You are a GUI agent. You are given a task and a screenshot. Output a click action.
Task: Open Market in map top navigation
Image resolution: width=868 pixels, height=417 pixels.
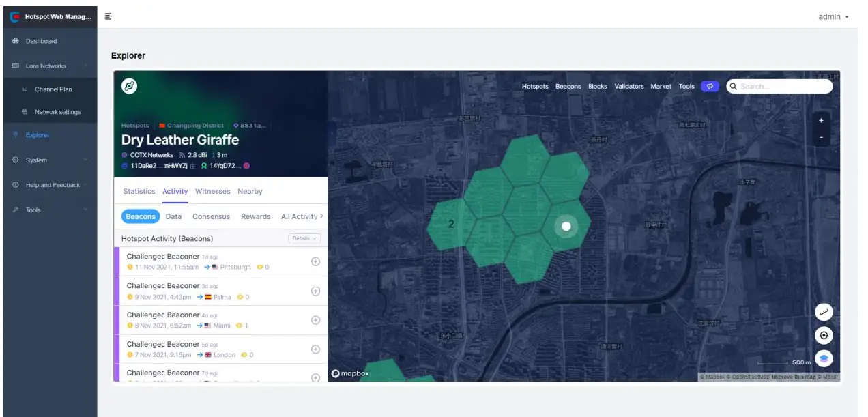661,87
